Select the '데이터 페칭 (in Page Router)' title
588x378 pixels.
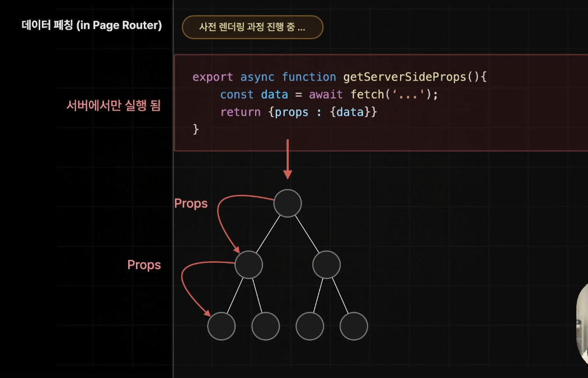pos(92,25)
